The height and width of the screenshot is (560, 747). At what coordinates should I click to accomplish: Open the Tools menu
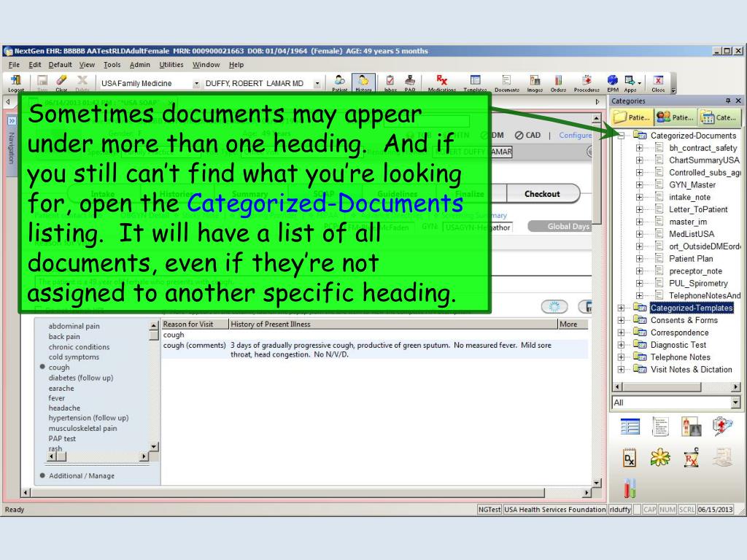(x=112, y=65)
